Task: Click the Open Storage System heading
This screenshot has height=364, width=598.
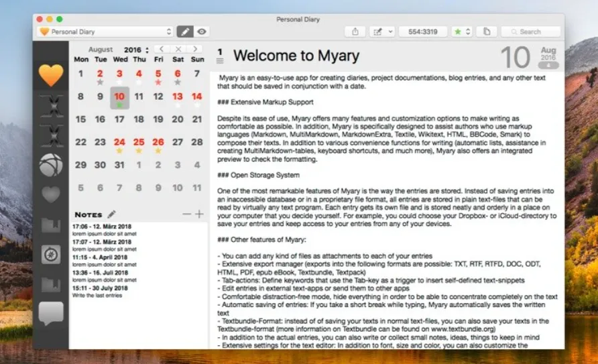Action: (259, 175)
